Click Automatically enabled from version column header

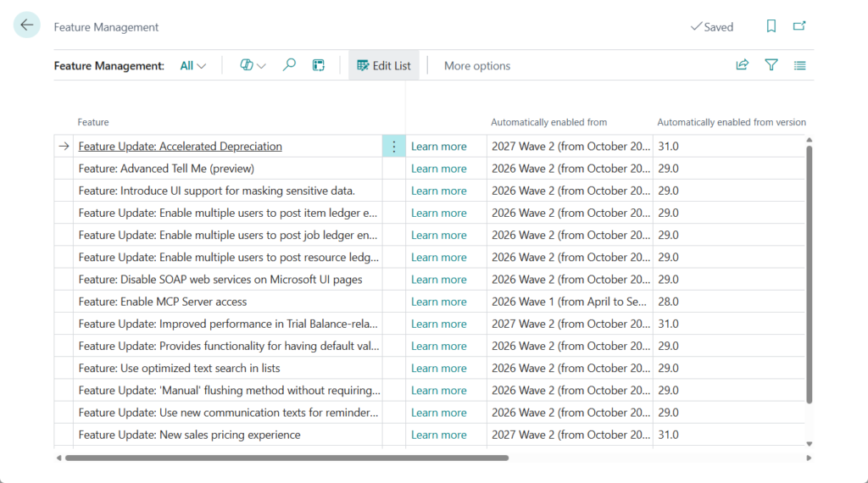731,122
